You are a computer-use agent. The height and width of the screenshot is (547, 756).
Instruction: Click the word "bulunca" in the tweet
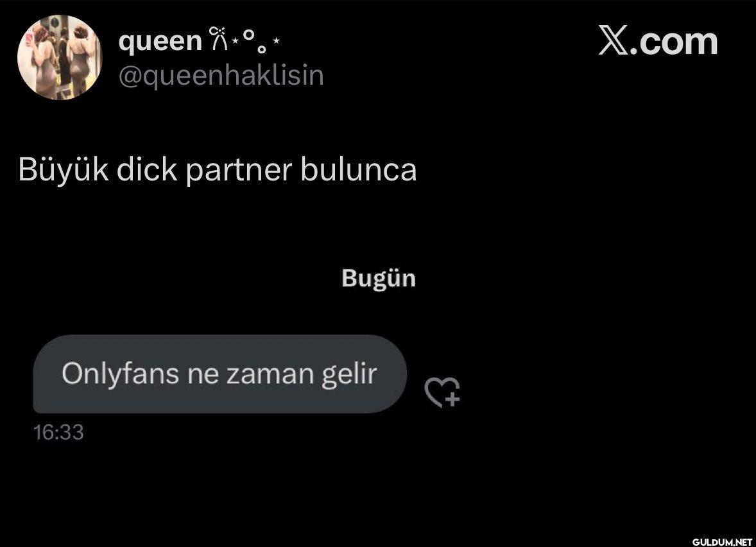click(359, 169)
